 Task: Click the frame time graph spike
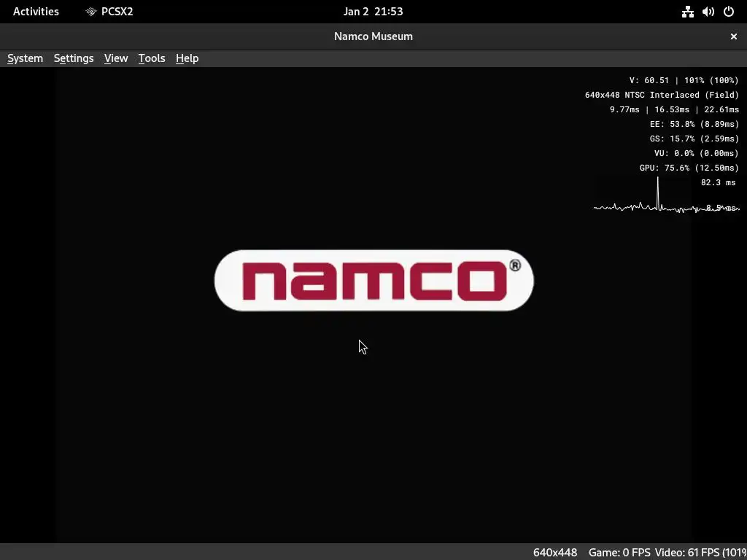coord(658,192)
